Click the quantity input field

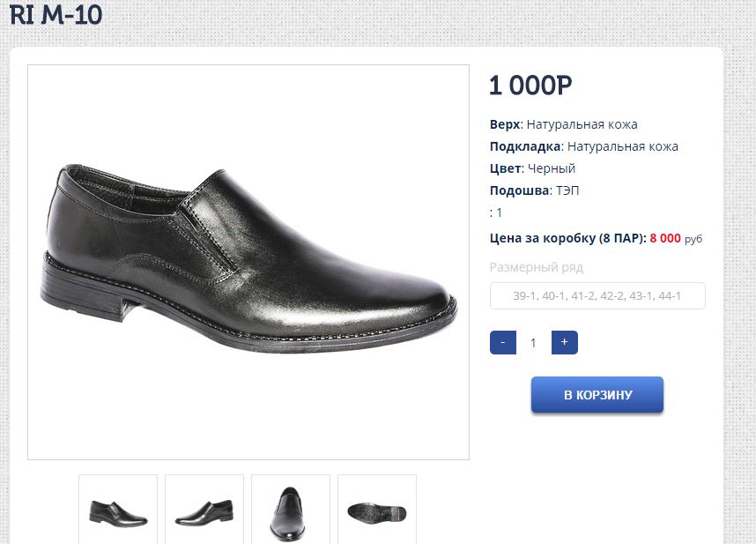(x=533, y=343)
